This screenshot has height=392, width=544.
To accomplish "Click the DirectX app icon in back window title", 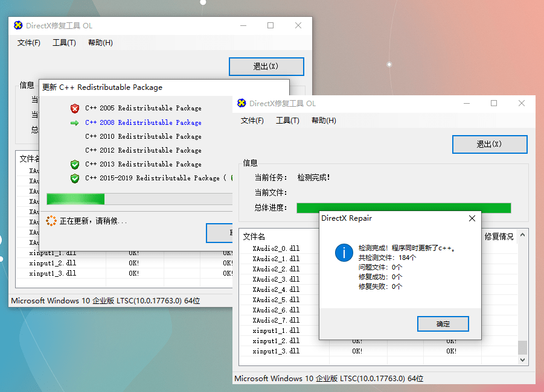I will pyautogui.click(x=18, y=25).
